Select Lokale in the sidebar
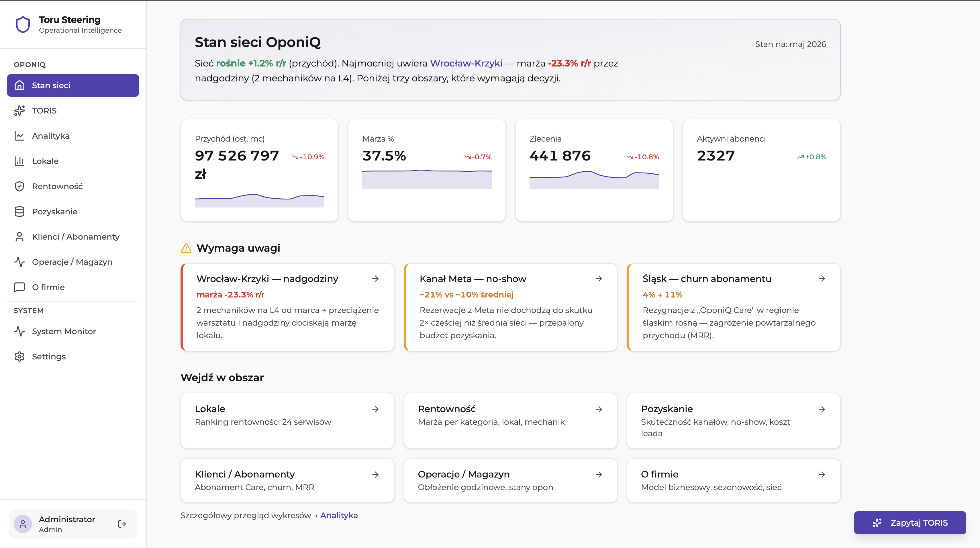980x548 pixels. pyautogui.click(x=73, y=161)
